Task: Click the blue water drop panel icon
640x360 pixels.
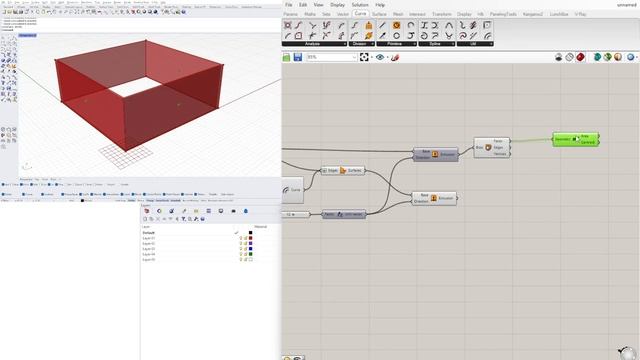Action: click(x=246, y=211)
